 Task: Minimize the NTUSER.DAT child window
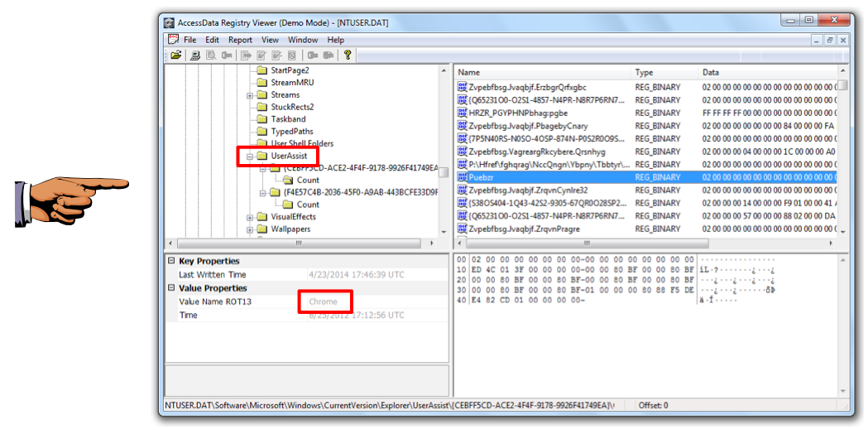coord(818,40)
